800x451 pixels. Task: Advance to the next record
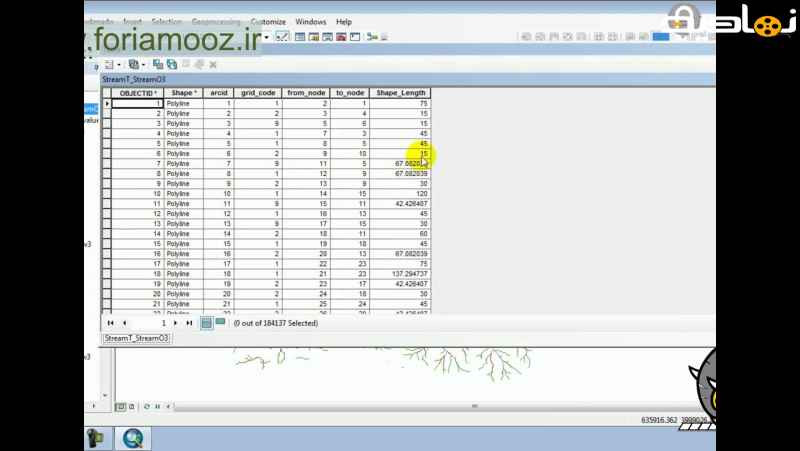[176, 323]
